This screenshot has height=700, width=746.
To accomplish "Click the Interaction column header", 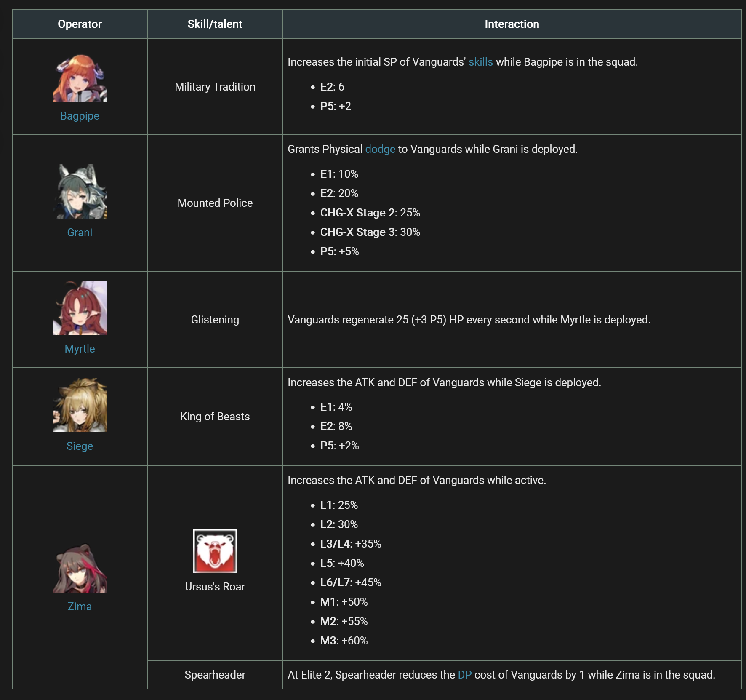I will click(512, 24).
